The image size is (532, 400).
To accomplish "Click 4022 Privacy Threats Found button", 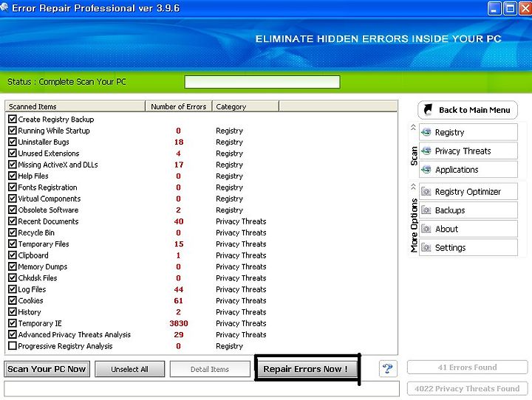I will pos(467,388).
